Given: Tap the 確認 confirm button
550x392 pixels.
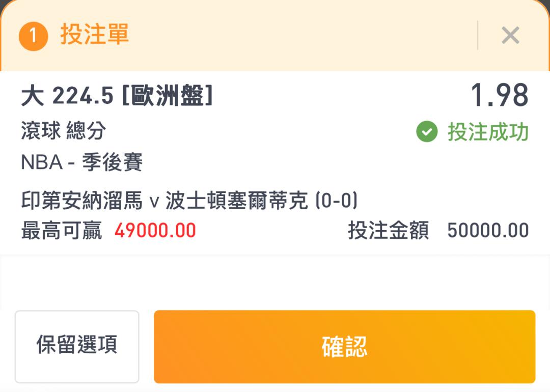Looking at the screenshot, I should (344, 346).
